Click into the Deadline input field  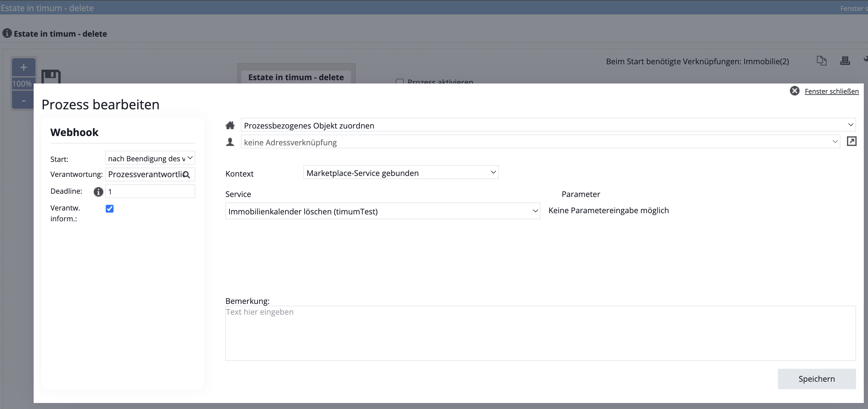150,191
